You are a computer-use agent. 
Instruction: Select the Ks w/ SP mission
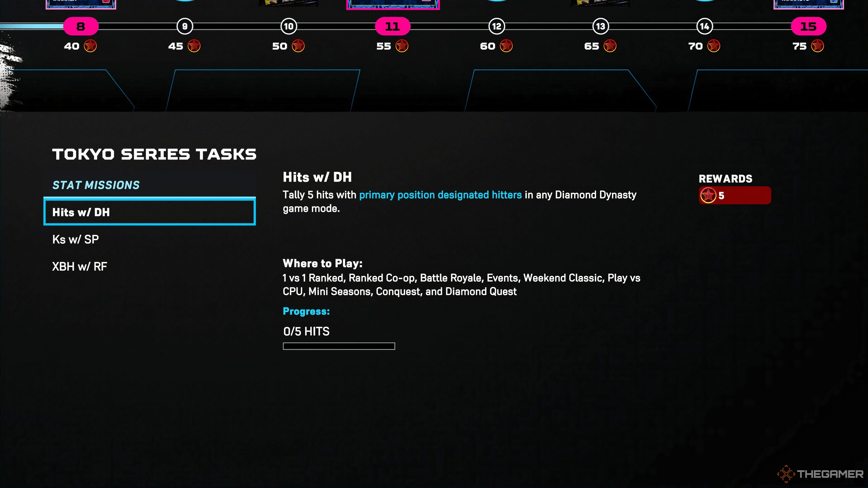coord(75,239)
